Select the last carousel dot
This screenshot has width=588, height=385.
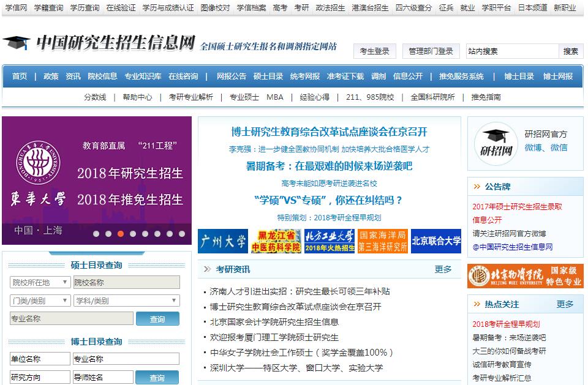click(182, 234)
